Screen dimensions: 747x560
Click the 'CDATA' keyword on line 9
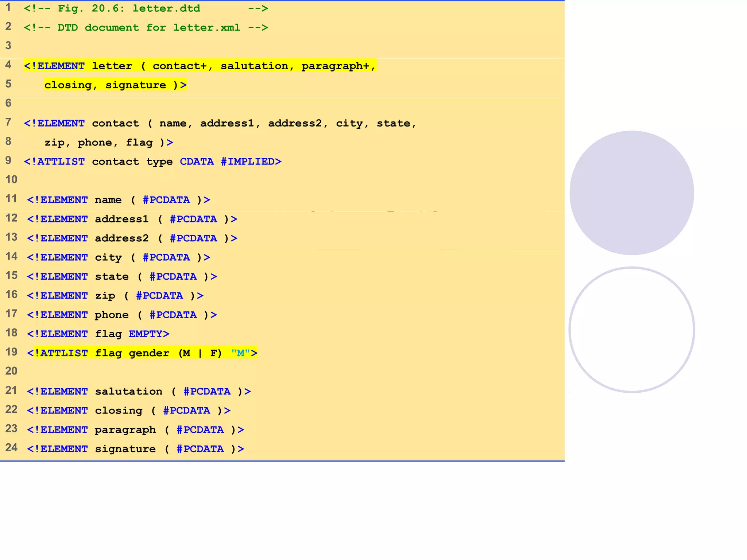pos(197,162)
